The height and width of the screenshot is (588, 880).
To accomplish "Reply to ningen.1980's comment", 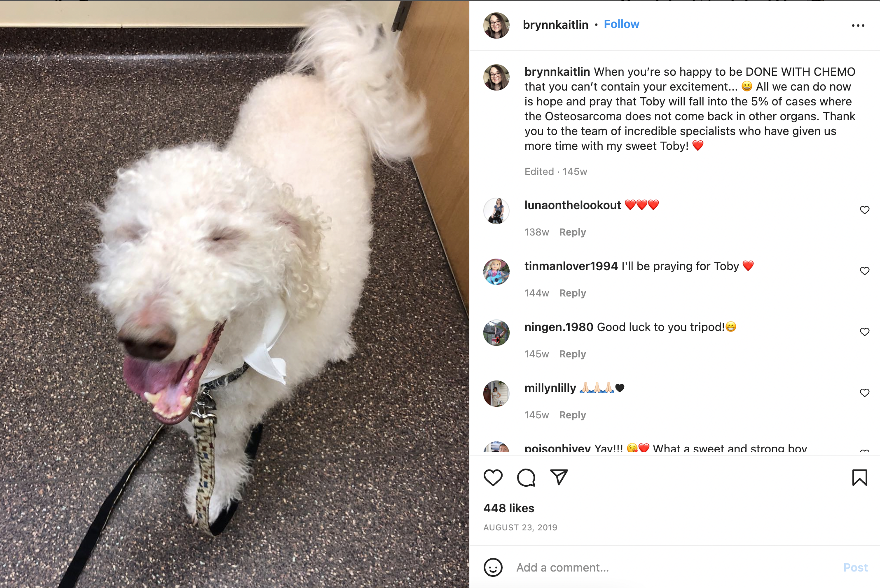I will point(572,354).
